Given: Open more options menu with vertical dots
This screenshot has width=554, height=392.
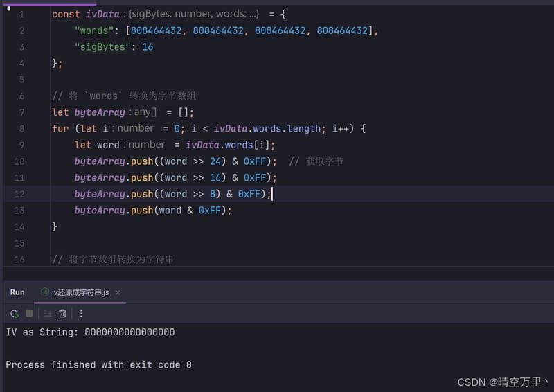Looking at the screenshot, I should click(x=81, y=314).
